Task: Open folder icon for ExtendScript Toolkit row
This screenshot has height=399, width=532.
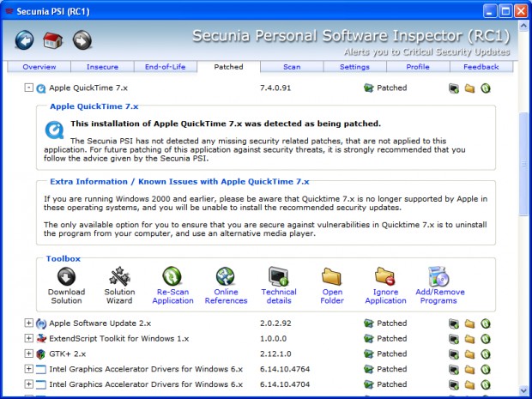Action: tap(469, 339)
